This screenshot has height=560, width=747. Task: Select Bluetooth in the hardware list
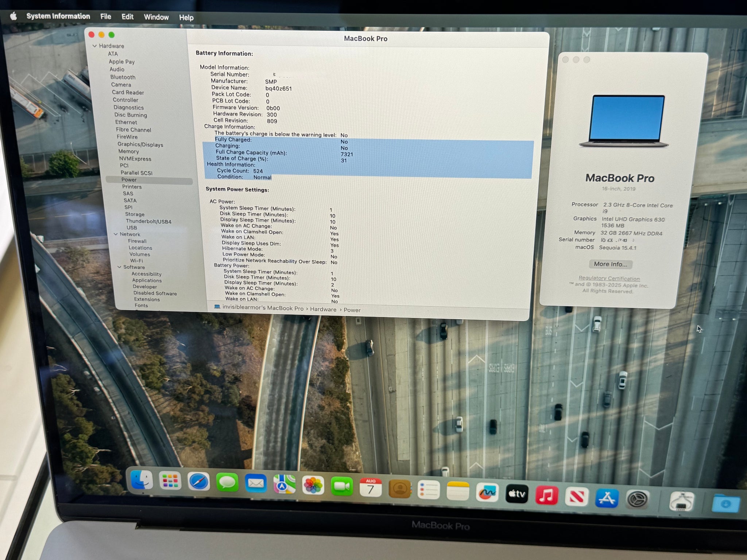(x=123, y=77)
